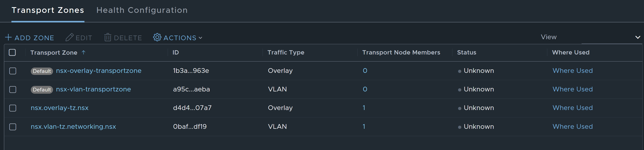Open the nsx-vlan-transportzone link
The image size is (644, 150).
point(93,89)
